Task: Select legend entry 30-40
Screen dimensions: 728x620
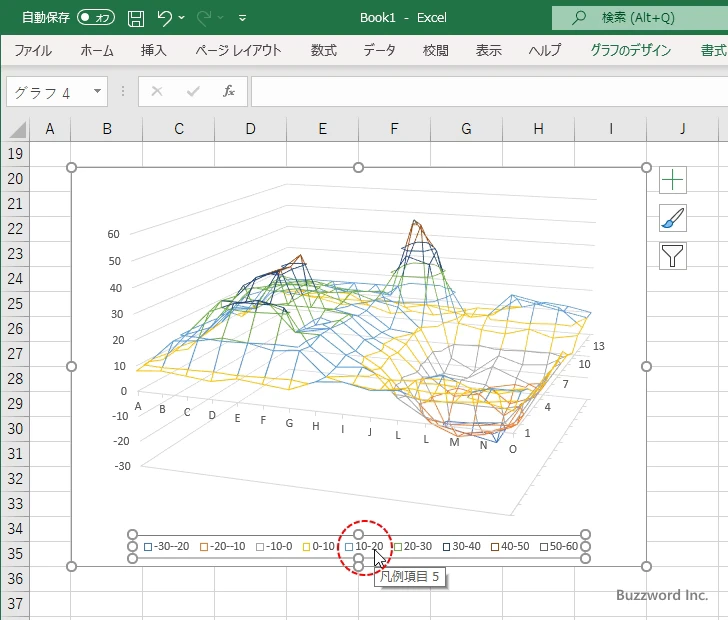Action: tap(462, 546)
